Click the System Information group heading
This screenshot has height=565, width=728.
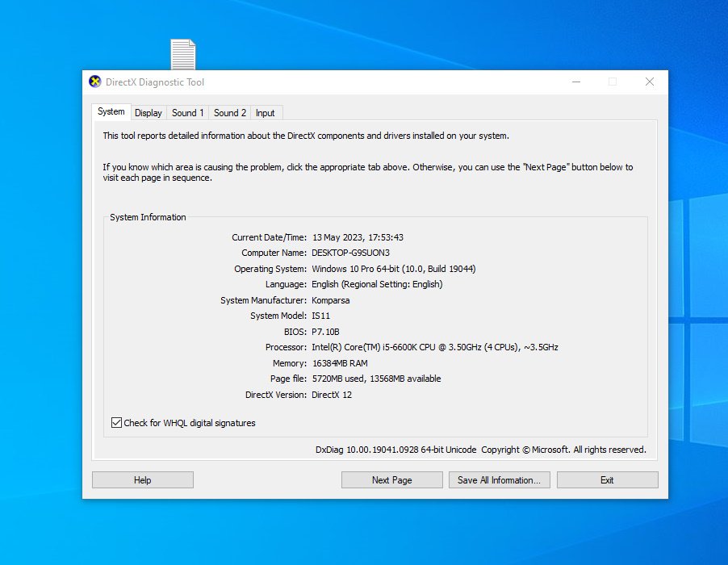click(148, 217)
